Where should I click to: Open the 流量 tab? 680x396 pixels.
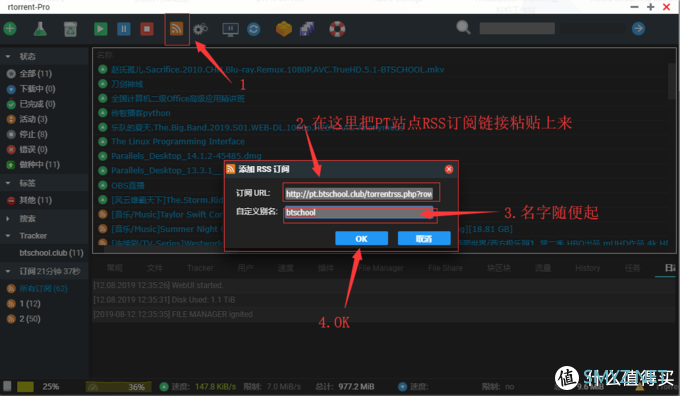click(x=543, y=268)
